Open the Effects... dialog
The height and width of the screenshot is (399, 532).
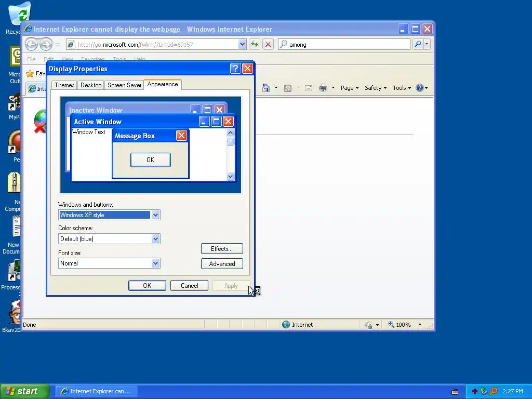coord(222,249)
